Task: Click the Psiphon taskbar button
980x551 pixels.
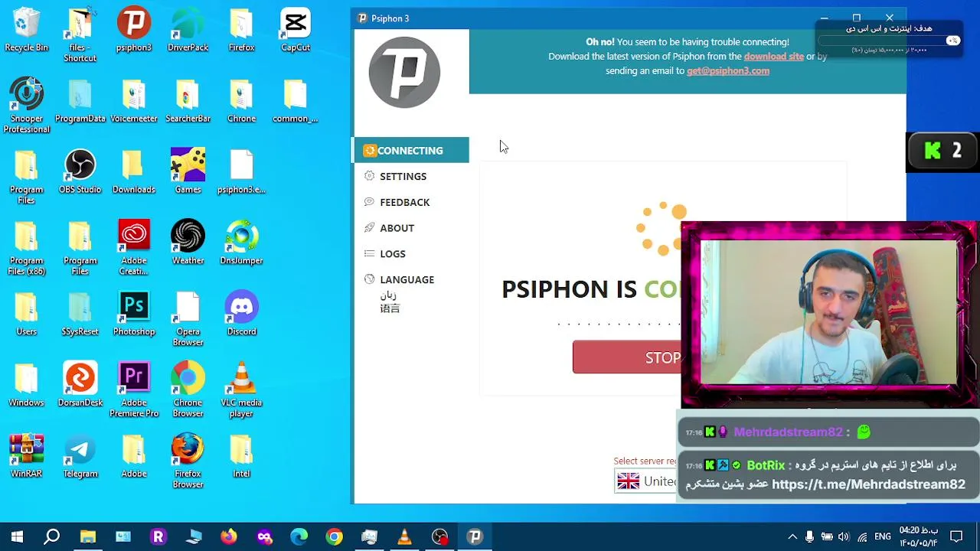Action: point(475,536)
